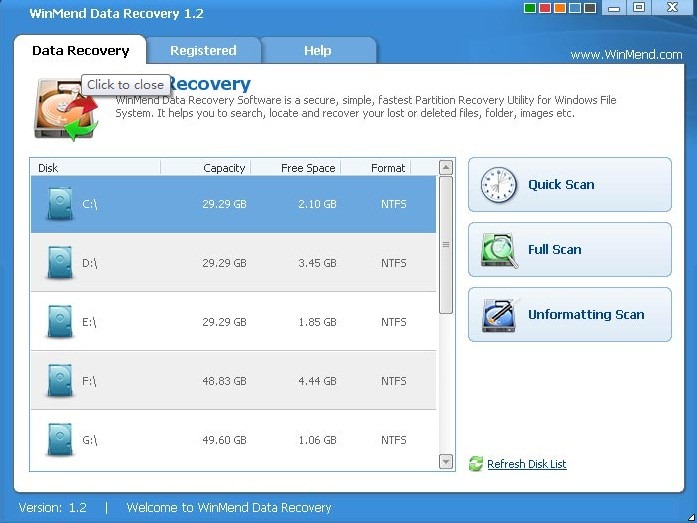The width and height of the screenshot is (697, 523).
Task: Select the D:\ drive label
Action: click(x=89, y=263)
